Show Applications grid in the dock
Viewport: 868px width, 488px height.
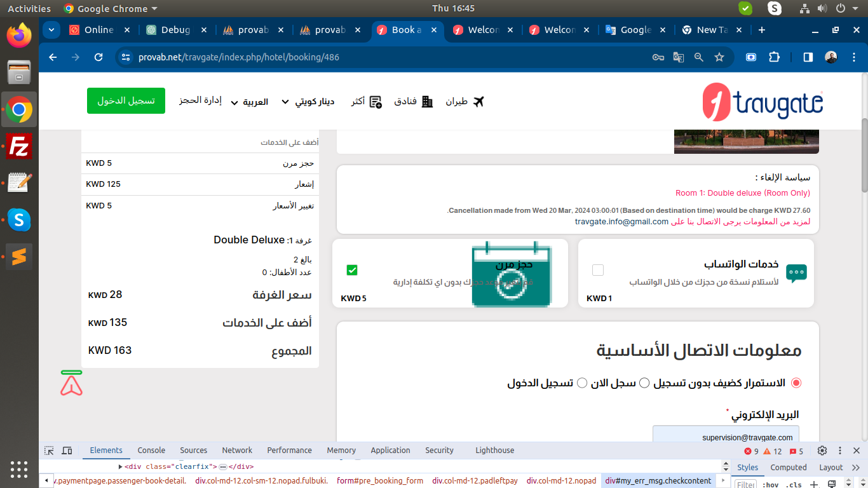19,468
